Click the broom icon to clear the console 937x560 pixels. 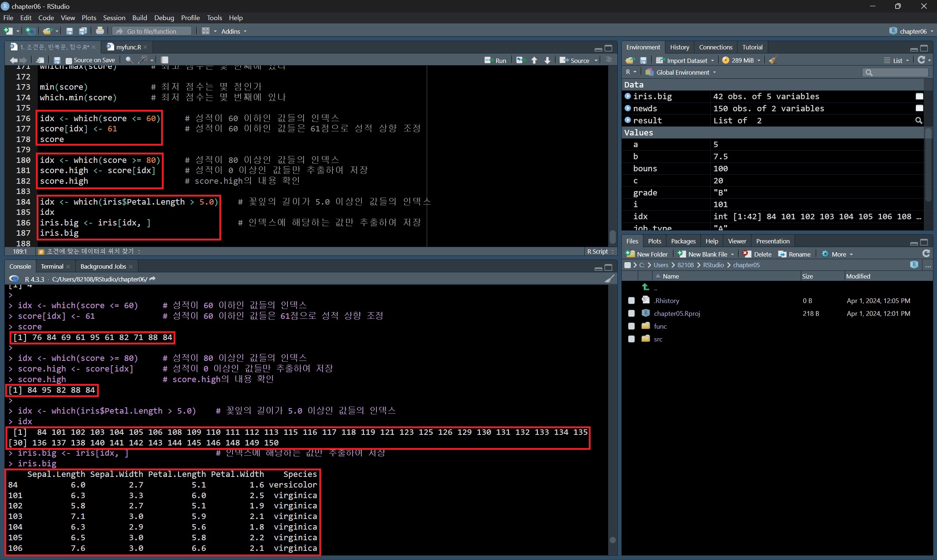click(609, 279)
